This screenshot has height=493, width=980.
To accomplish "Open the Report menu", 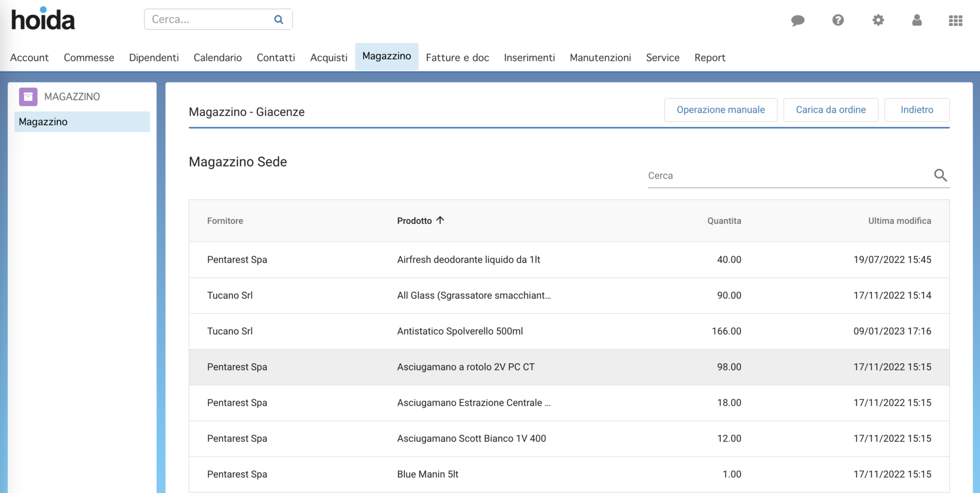I will (709, 58).
